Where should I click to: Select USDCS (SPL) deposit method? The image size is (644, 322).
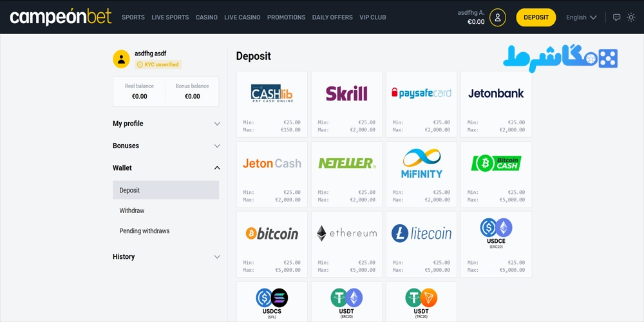click(272, 302)
